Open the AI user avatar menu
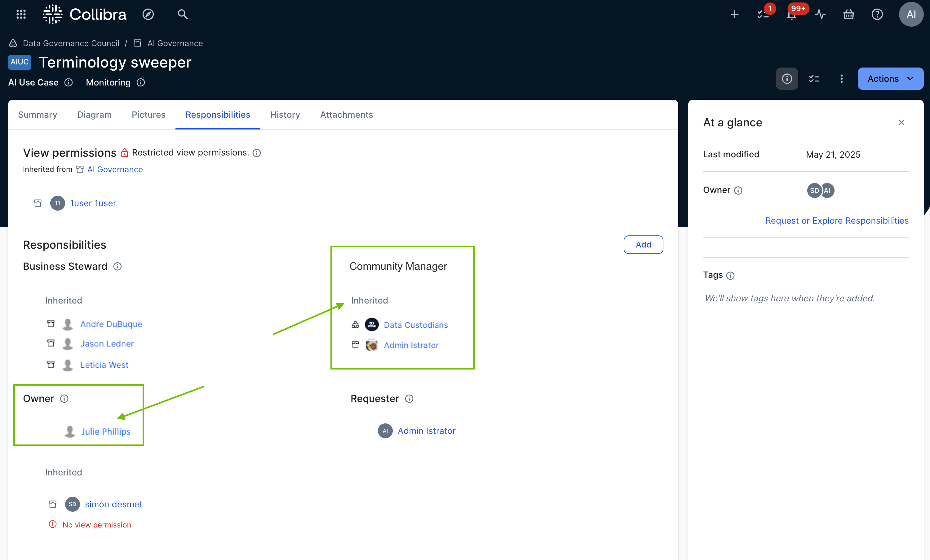Viewport: 930px width, 560px height. click(x=911, y=14)
